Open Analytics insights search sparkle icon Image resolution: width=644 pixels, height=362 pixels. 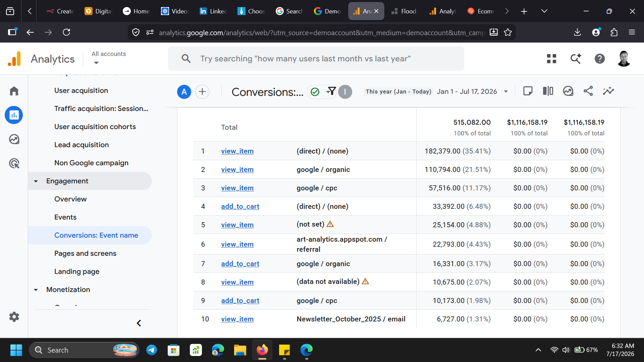[x=576, y=59]
